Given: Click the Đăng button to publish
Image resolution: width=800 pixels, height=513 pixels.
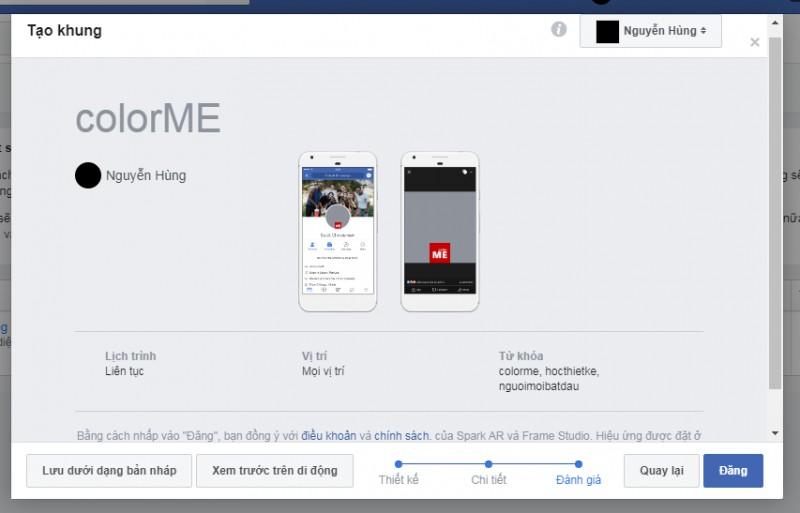Looking at the screenshot, I should [x=733, y=471].
